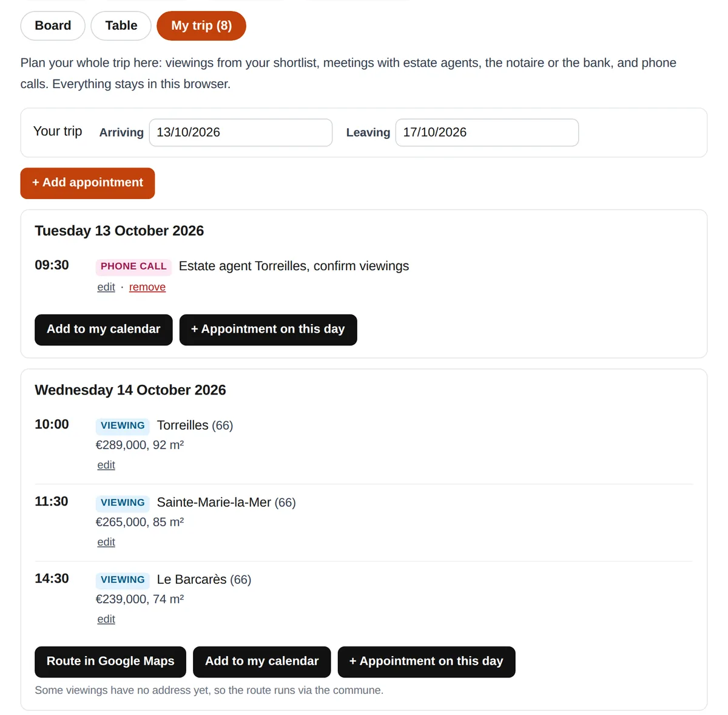Screen dimensions: 728x715
Task: Click the Le Barcarès (66) title
Action: pyautogui.click(x=204, y=580)
